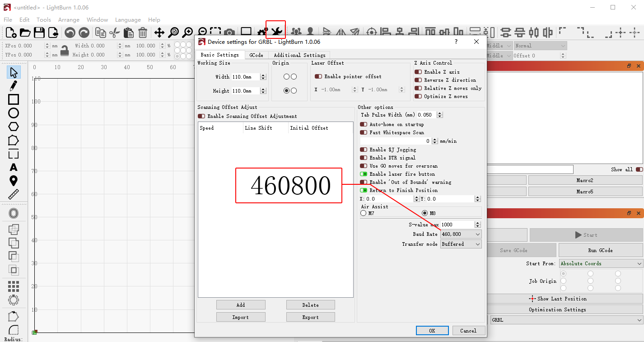The height and width of the screenshot is (342, 644).
Task: Select the Ellipse drawing tool
Action: coord(14,113)
